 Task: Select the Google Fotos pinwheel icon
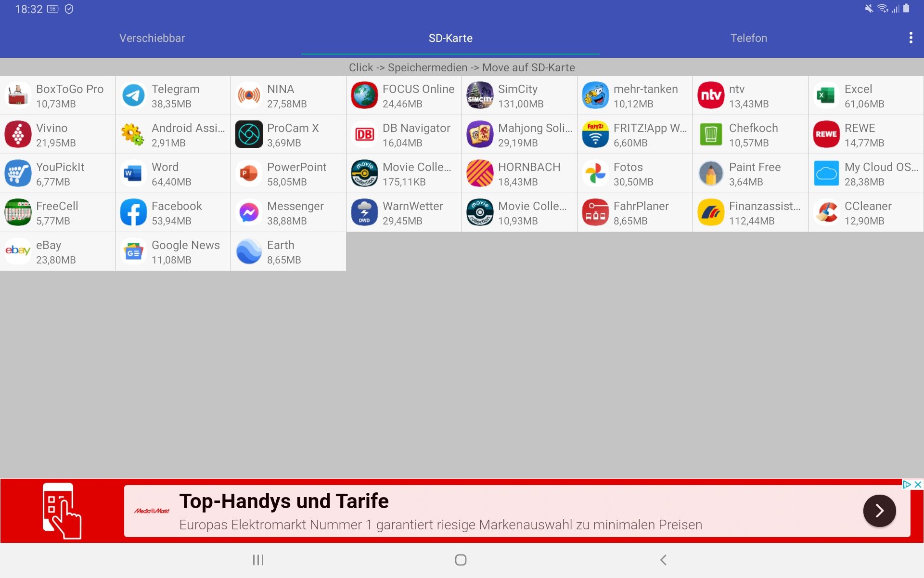tap(595, 173)
